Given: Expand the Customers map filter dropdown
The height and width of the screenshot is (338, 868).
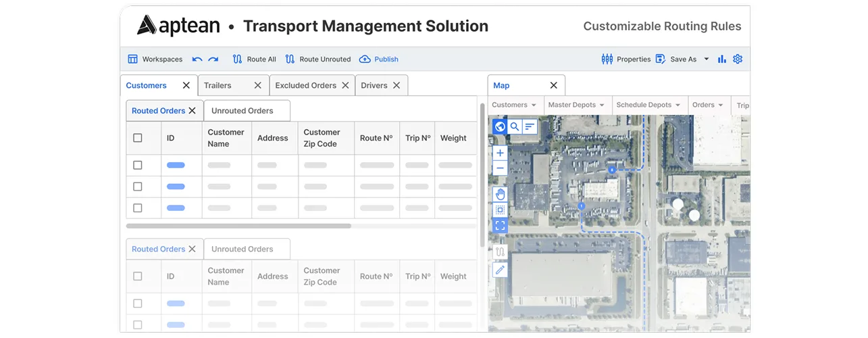Looking at the screenshot, I should 515,105.
